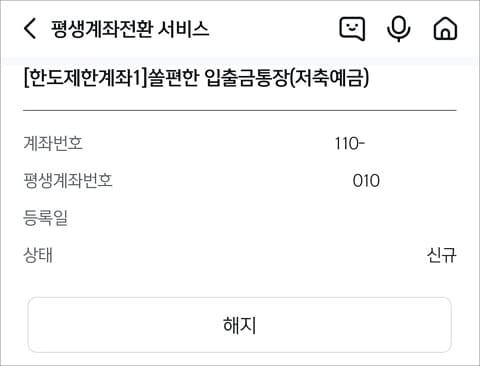480x366 pixels.
Task: Select the lifetime account number starting with 010
Action: point(366,181)
